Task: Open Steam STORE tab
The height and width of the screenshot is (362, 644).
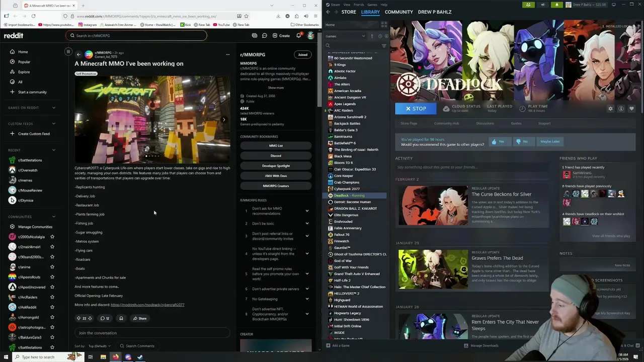Action: pos(349,12)
